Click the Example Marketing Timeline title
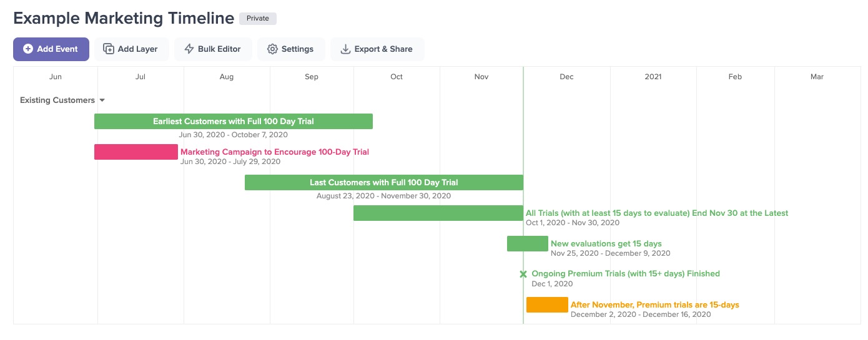Screen dimensions: 868x340 tap(124, 19)
